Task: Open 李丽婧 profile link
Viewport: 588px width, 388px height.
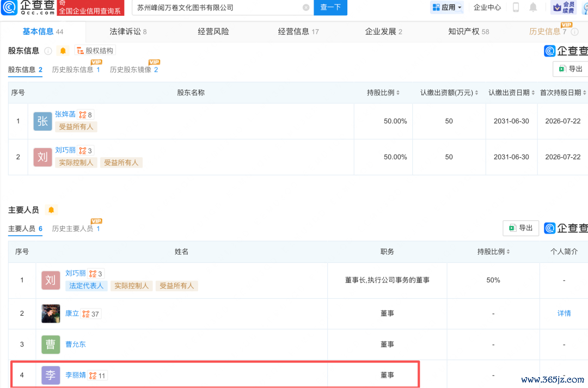Action: [75, 375]
